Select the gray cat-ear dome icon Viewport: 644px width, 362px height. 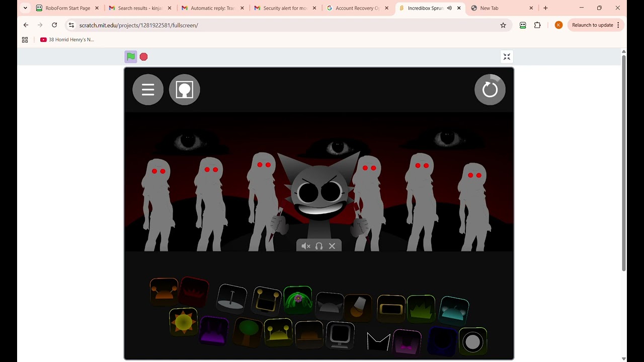[x=330, y=306]
